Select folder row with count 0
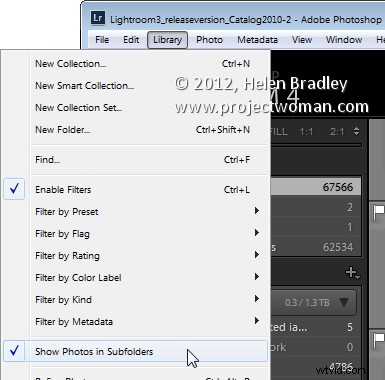The image size is (385, 380). click(x=316, y=347)
